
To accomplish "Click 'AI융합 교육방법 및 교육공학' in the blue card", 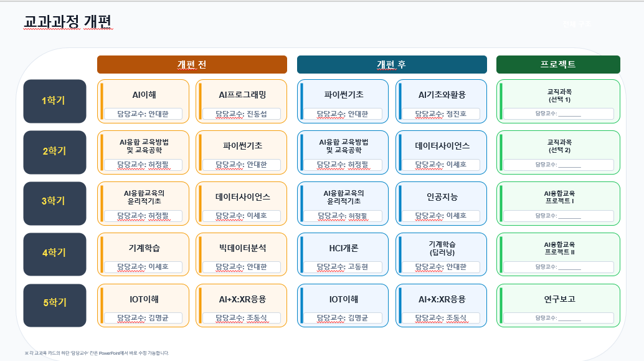I will pyautogui.click(x=343, y=146).
